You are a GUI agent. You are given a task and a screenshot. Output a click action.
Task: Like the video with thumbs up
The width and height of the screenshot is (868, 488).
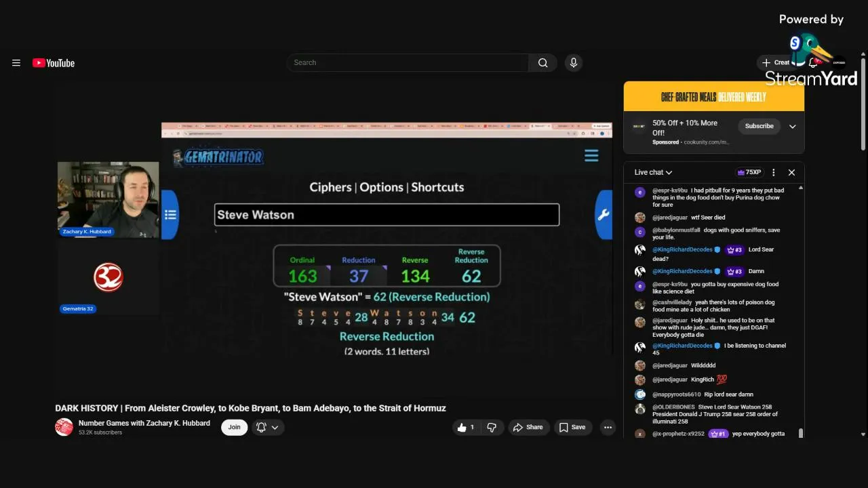point(466,427)
